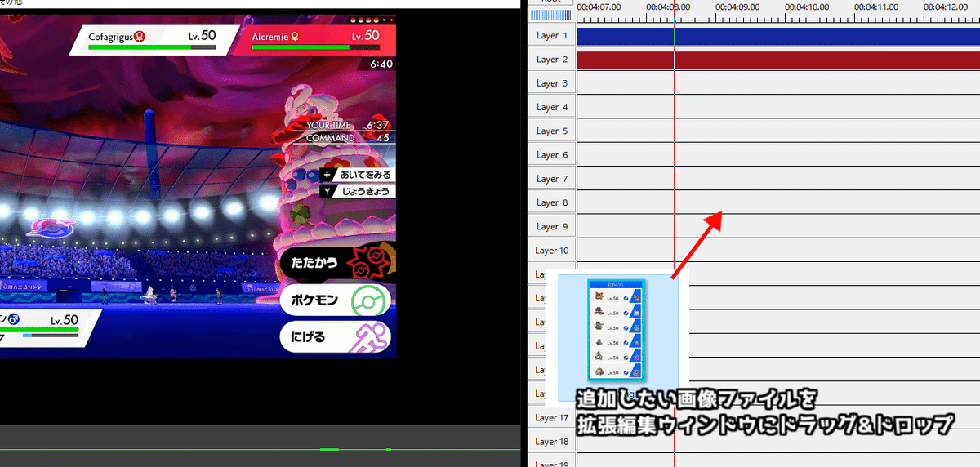
Task: Toggle visibility of Layer 2
Action: point(550,60)
